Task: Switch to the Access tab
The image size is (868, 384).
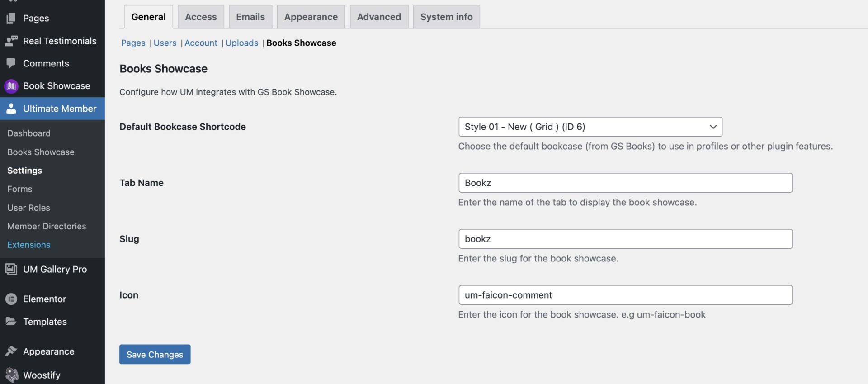Action: click(x=201, y=17)
